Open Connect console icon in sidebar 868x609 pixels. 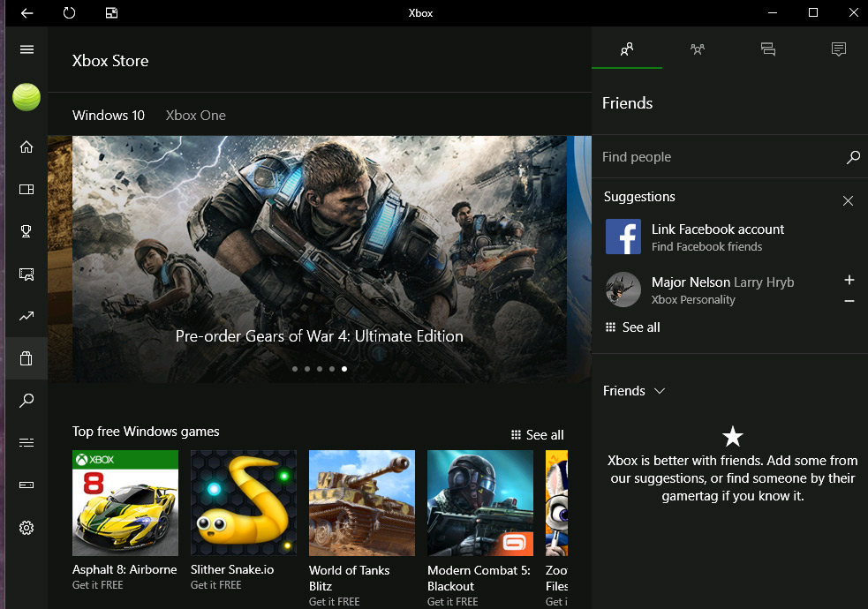click(26, 485)
